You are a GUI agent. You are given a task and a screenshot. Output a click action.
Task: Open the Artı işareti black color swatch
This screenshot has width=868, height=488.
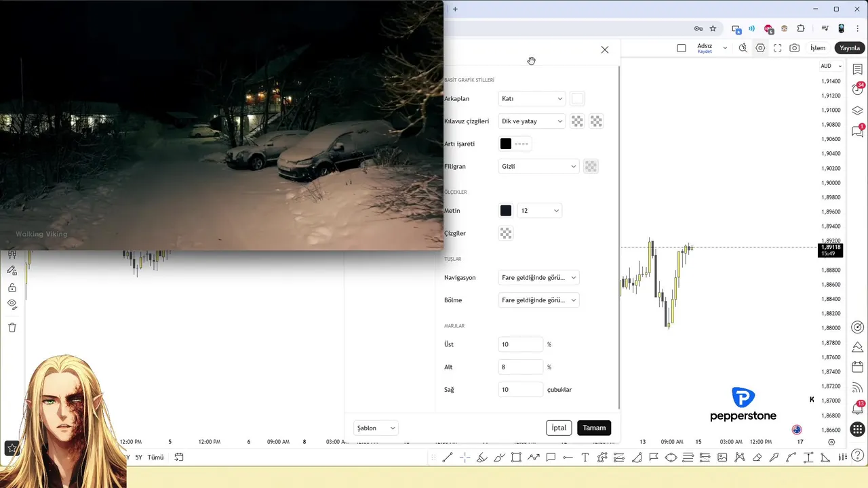(506, 144)
